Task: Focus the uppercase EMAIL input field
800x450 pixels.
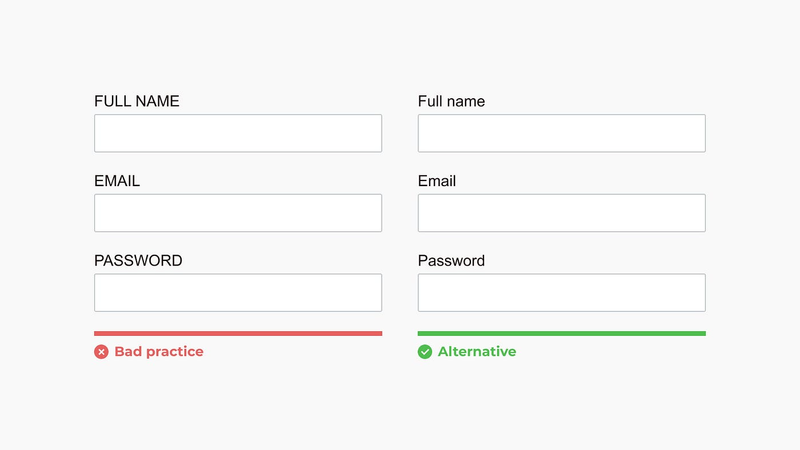Action: pyautogui.click(x=238, y=213)
